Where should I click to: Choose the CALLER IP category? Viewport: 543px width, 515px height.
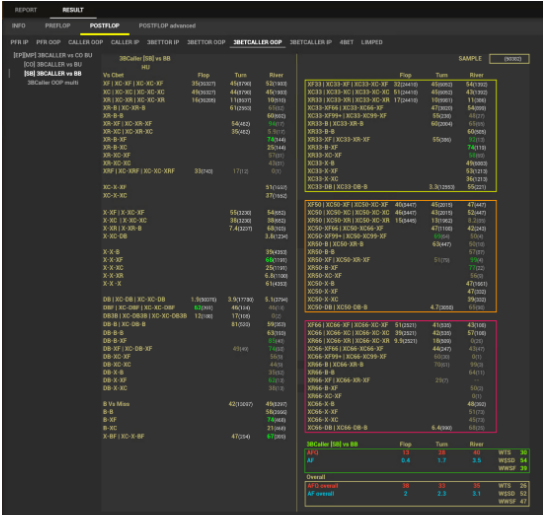[x=125, y=42]
